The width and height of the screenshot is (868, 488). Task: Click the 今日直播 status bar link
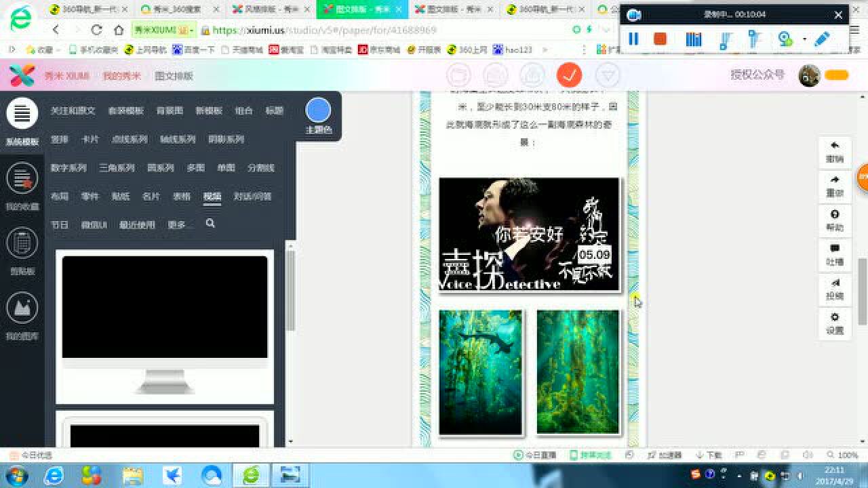click(x=534, y=455)
